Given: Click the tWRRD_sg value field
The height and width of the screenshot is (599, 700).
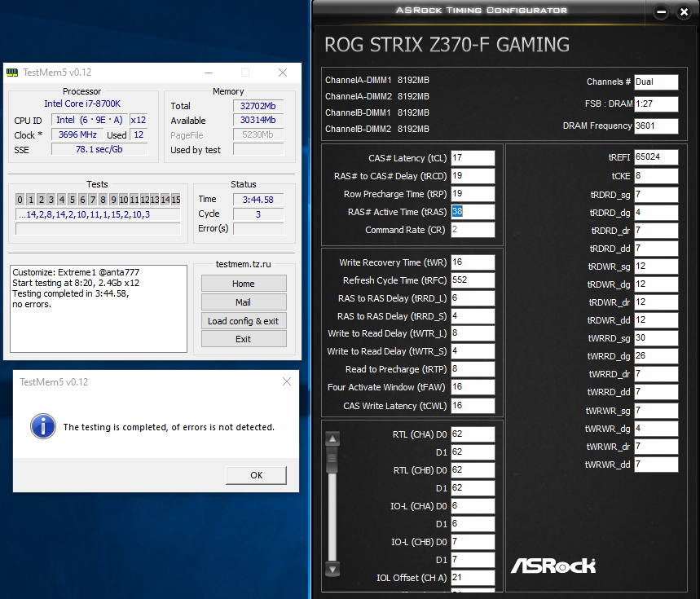Looking at the screenshot, I should (656, 338).
